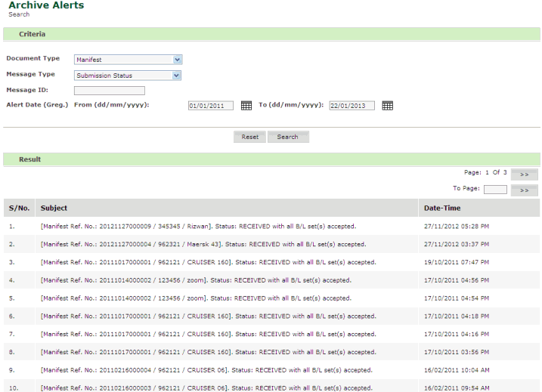
Task: Go to next page using top >> button
Action: coord(523,174)
